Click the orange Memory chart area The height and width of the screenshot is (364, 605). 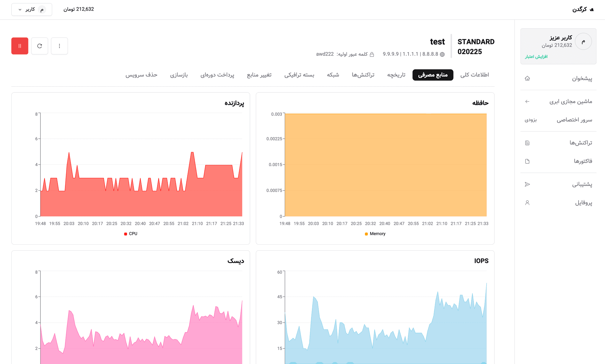[386, 165]
